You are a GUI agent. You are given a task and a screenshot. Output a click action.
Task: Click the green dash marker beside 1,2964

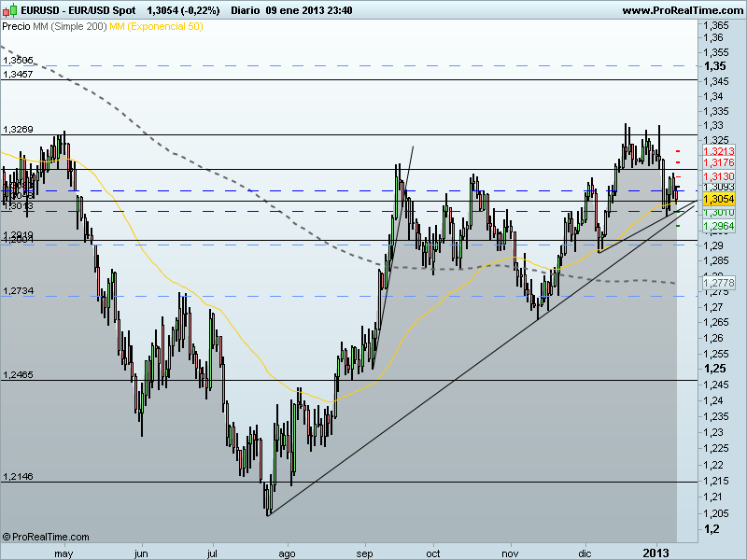678,225
